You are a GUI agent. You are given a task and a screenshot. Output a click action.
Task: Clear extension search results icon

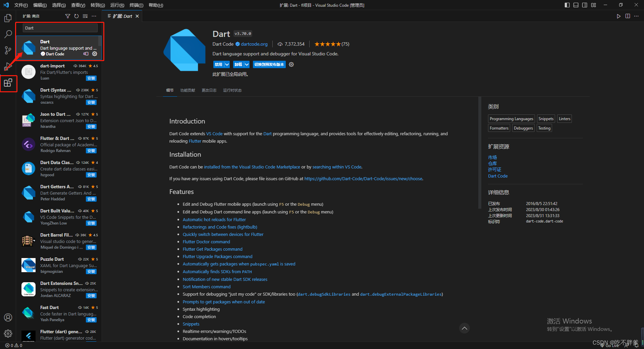85,16
